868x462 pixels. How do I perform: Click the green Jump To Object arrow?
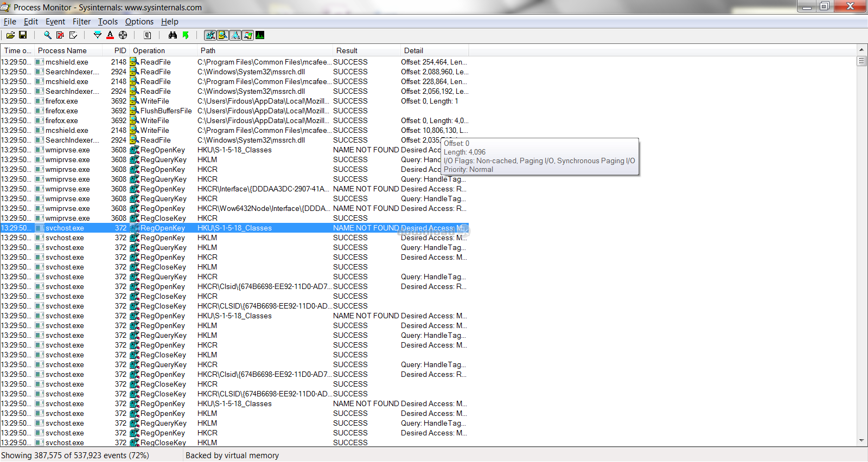click(186, 35)
